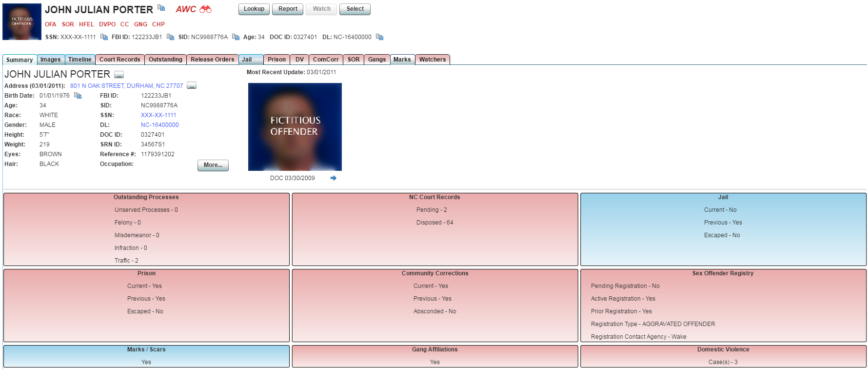The width and height of the screenshot is (868, 369).
Task: Select the Reference # 1179391202 value
Action: (x=158, y=154)
